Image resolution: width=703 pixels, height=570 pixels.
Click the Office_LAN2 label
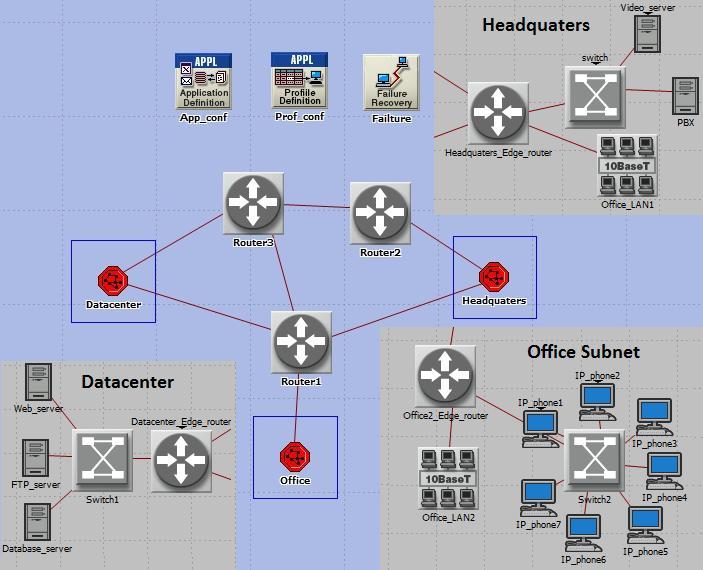(448, 518)
